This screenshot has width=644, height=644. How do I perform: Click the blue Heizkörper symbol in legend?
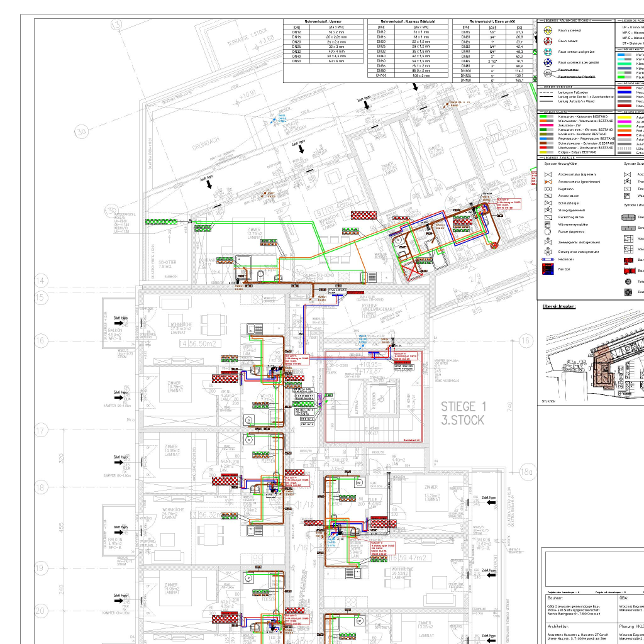(548, 260)
